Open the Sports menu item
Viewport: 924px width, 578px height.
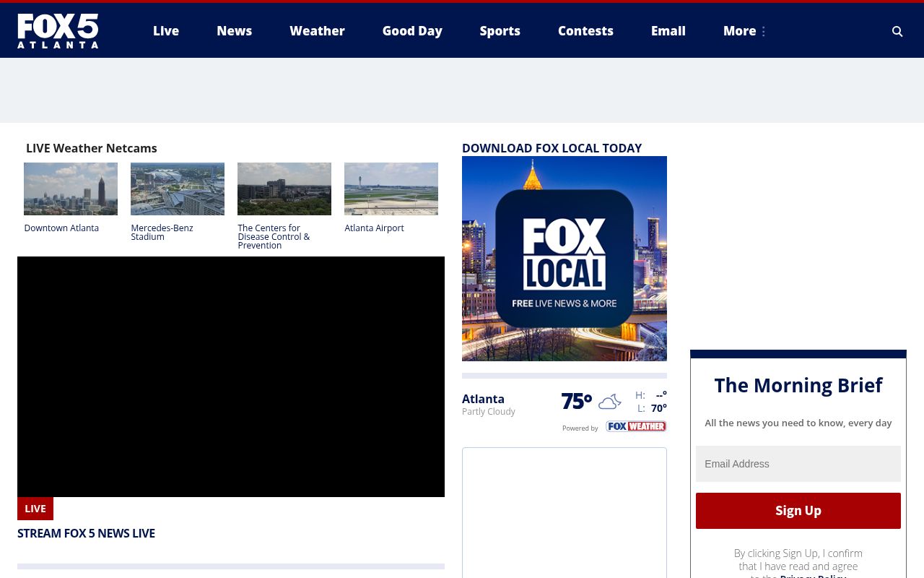(x=500, y=31)
